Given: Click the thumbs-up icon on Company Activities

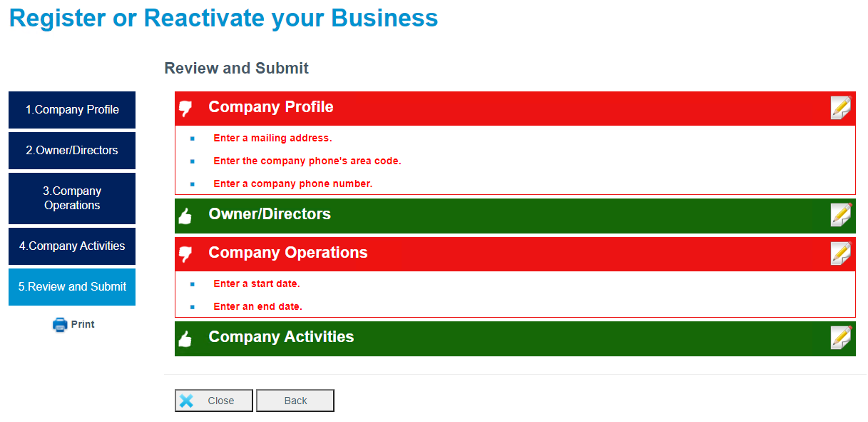Looking at the screenshot, I should click(185, 338).
